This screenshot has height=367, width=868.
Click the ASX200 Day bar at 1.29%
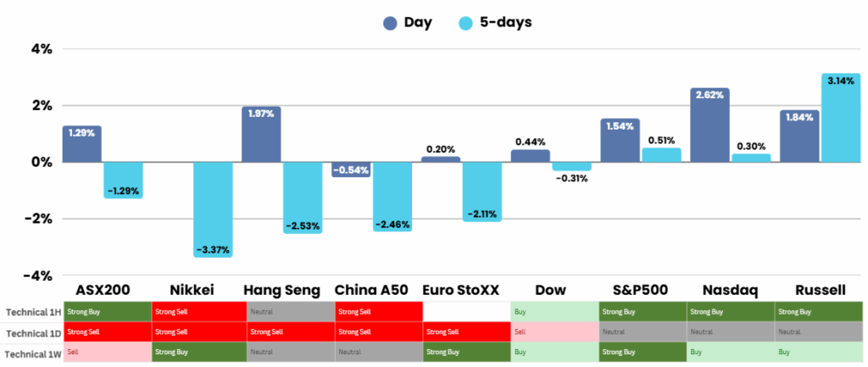81,143
